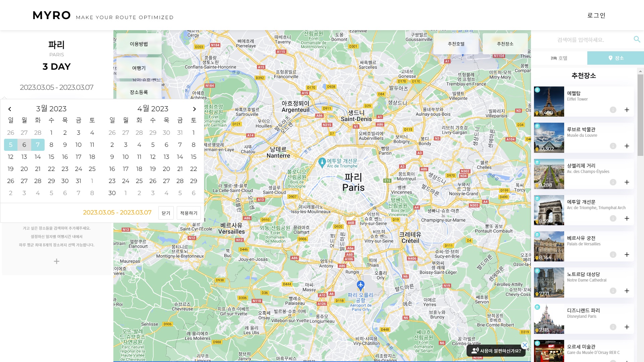
Task: Select March 15 in the calendar
Action: tap(51, 157)
